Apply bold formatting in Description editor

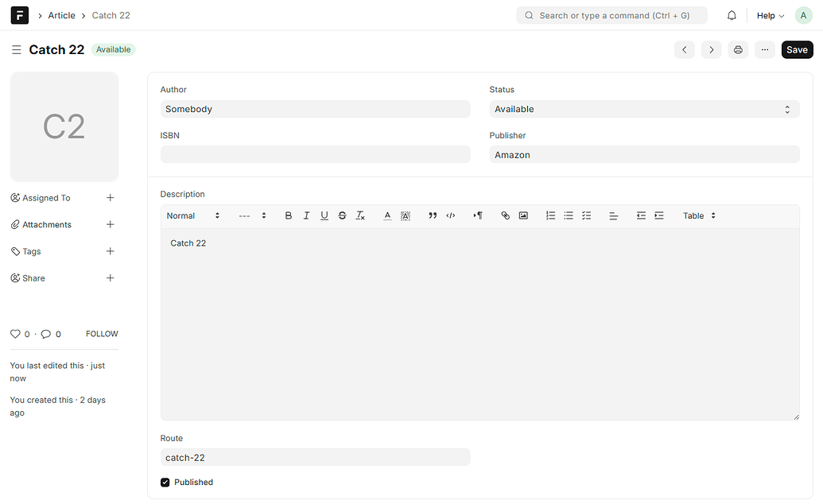[288, 215]
